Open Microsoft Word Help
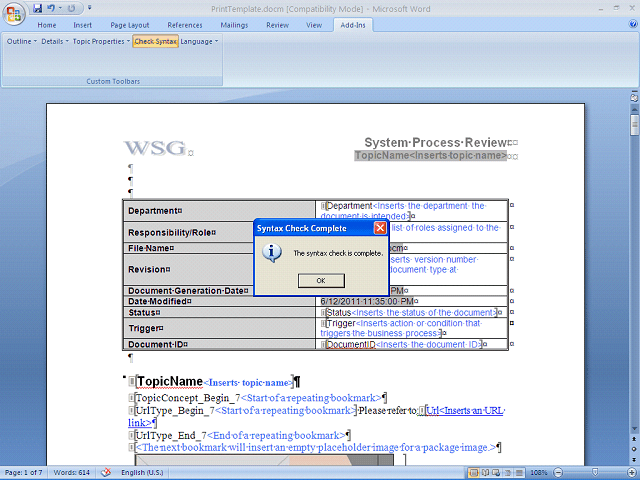 (632, 24)
